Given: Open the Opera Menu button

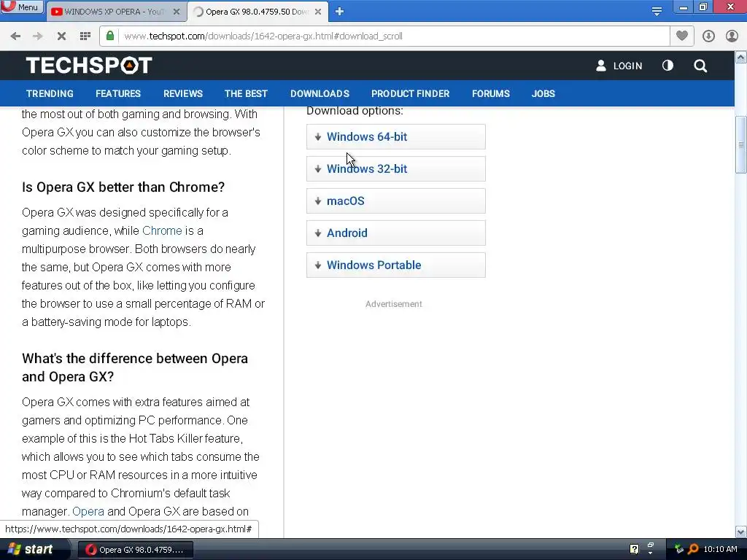Looking at the screenshot, I should point(22,7).
